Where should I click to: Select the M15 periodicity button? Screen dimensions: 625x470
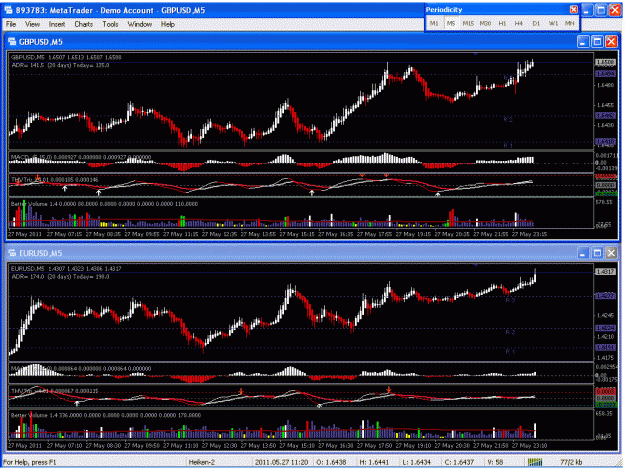pos(468,24)
